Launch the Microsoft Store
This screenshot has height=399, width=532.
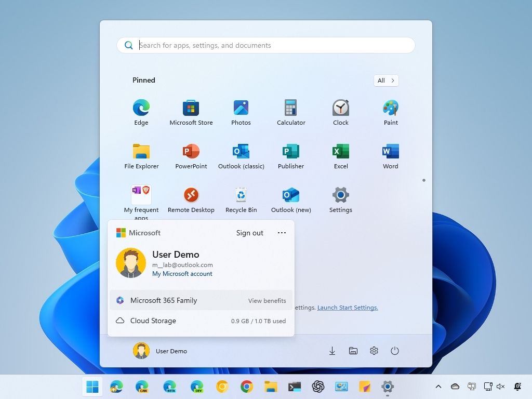click(x=191, y=109)
